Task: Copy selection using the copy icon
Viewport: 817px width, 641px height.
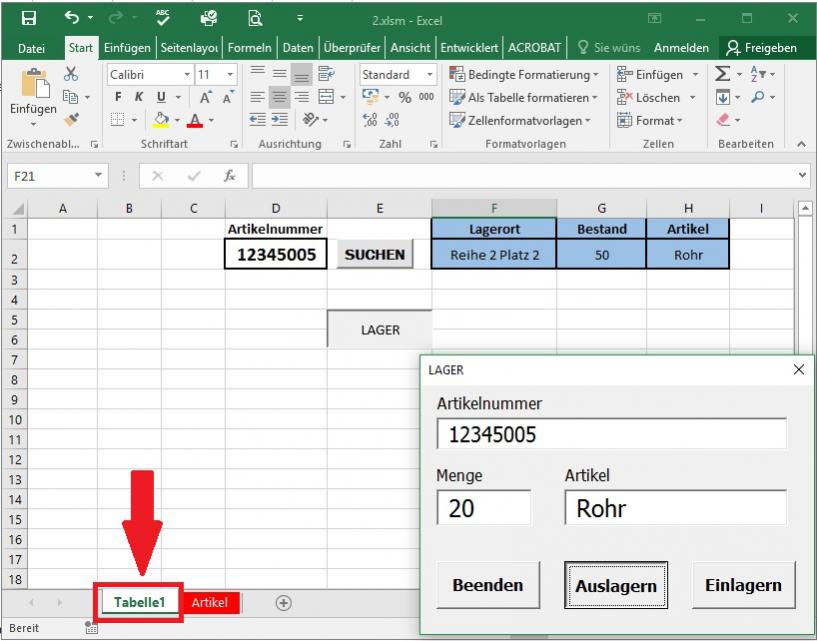Action: [x=70, y=97]
